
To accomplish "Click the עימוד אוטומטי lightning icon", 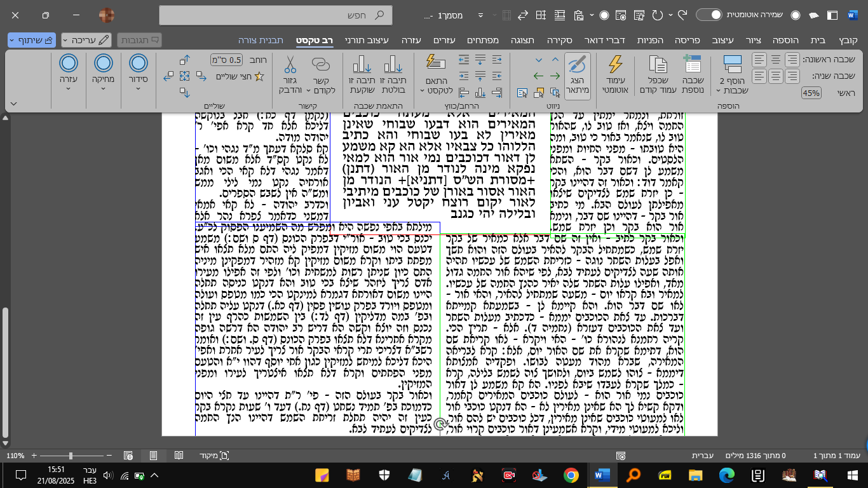I will tap(615, 64).
